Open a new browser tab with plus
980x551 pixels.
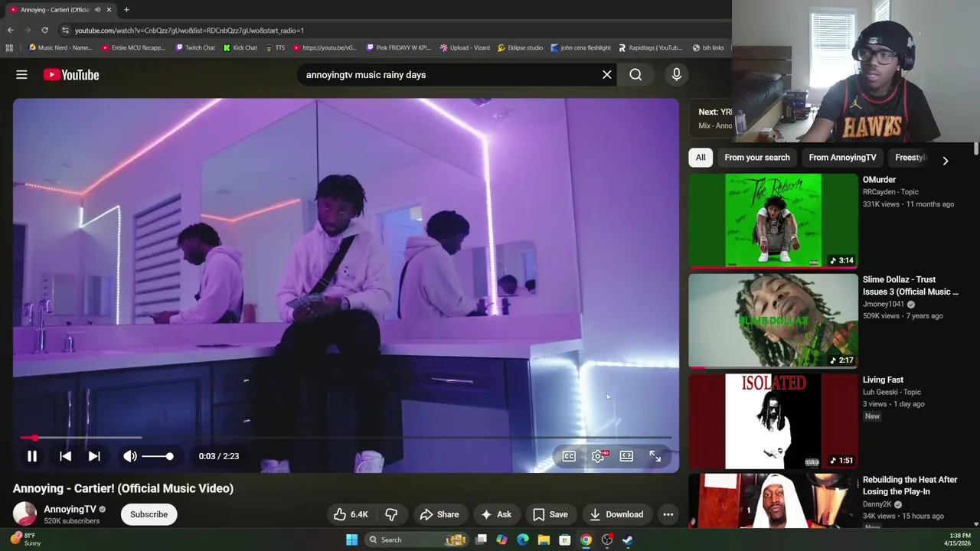coord(126,9)
